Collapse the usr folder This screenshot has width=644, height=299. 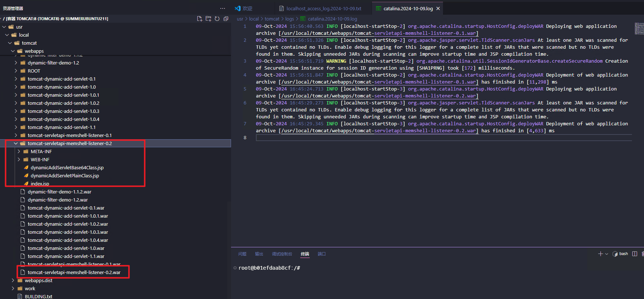coord(4,27)
